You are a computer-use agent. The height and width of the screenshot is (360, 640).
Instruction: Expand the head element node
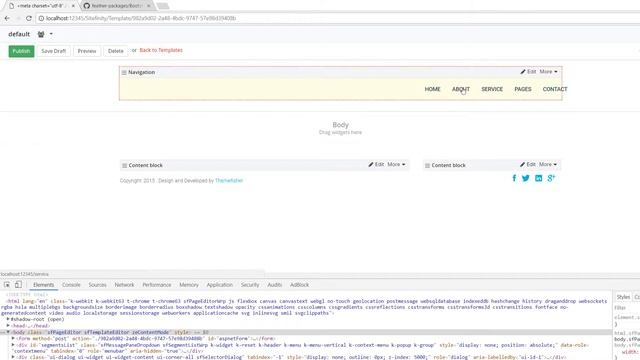click(x=8, y=326)
